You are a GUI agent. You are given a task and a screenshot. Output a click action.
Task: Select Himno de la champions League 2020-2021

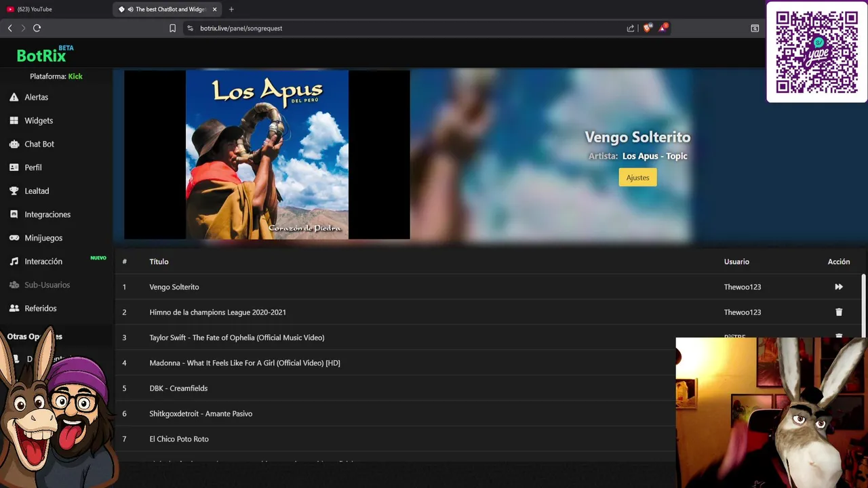coord(218,312)
